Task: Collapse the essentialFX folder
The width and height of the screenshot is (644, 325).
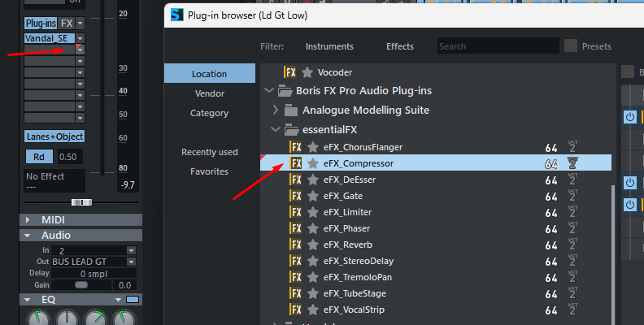Action: pos(275,130)
